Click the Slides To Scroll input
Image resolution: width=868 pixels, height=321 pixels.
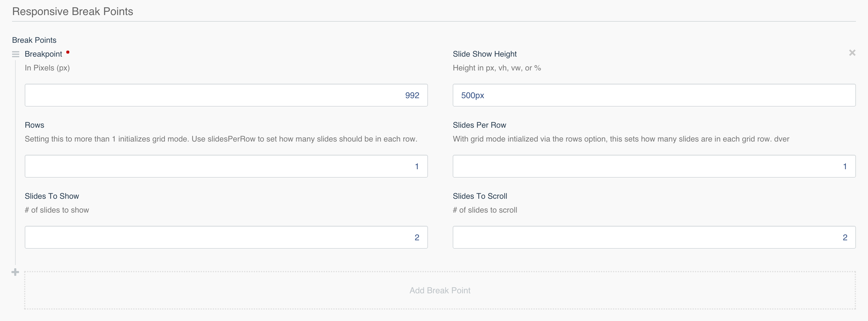tap(654, 238)
